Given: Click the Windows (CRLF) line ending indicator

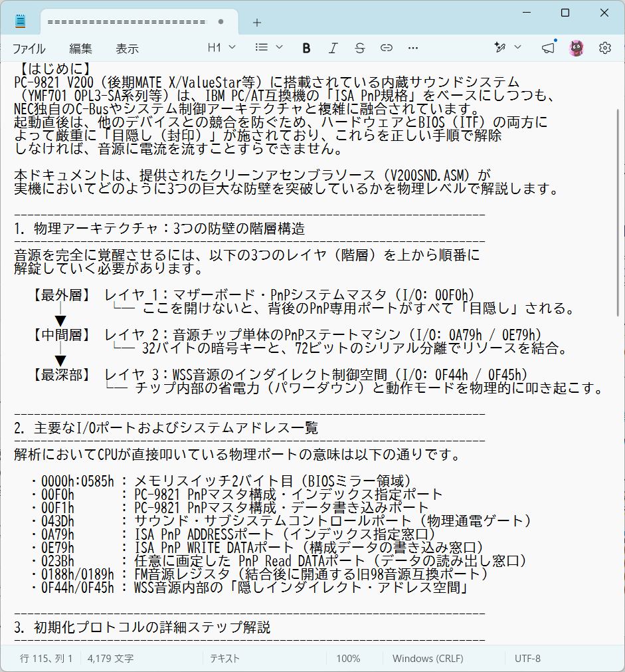Looking at the screenshot, I should (x=428, y=658).
